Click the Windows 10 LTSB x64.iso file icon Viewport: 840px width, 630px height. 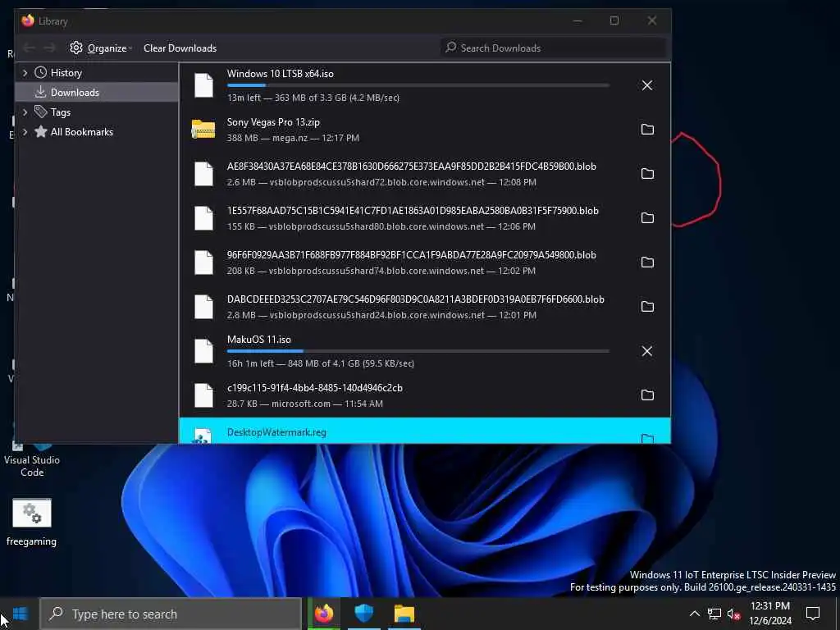(203, 85)
